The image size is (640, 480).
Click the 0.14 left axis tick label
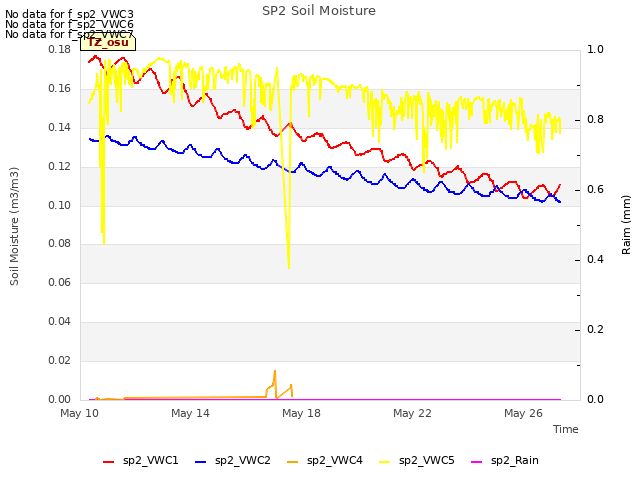60,127
